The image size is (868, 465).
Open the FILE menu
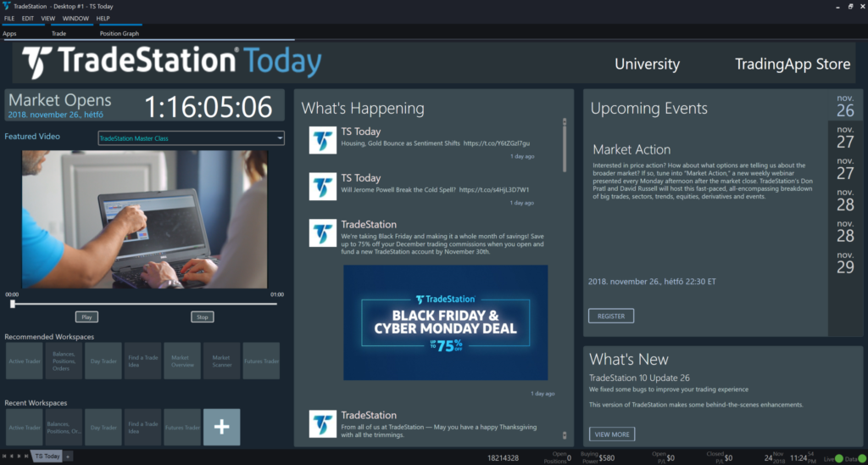[x=9, y=18]
